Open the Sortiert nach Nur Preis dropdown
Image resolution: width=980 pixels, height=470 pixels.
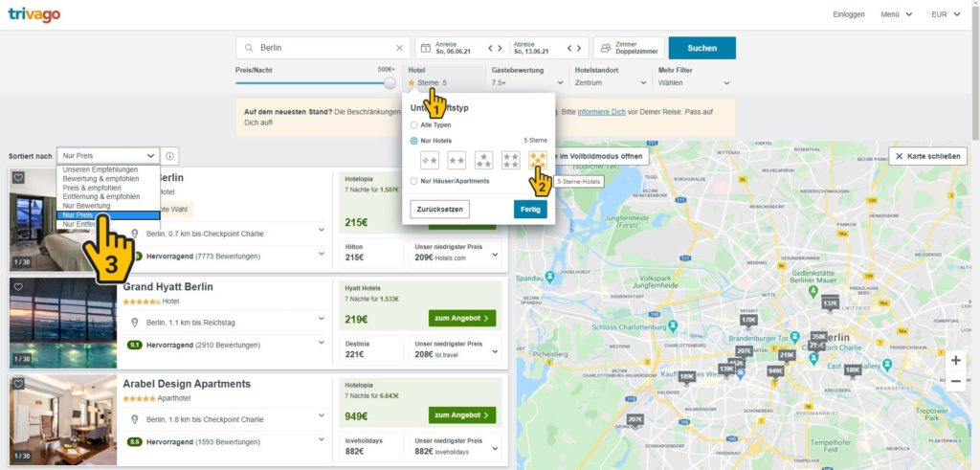pos(108,156)
